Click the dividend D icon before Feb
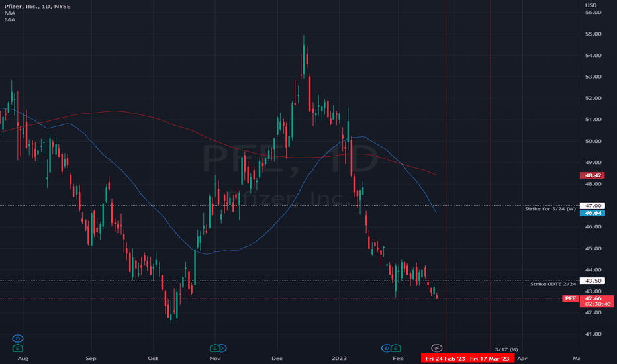The height and width of the screenshot is (364, 617). point(387,348)
